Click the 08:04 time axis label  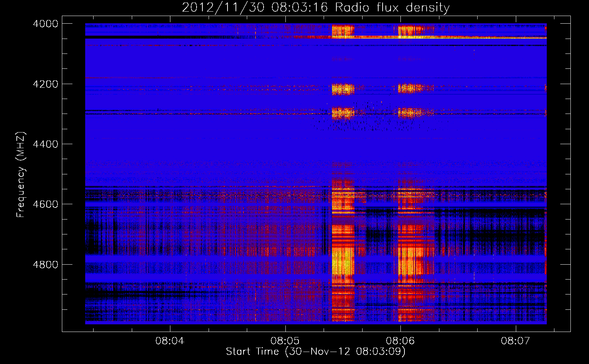point(170,341)
